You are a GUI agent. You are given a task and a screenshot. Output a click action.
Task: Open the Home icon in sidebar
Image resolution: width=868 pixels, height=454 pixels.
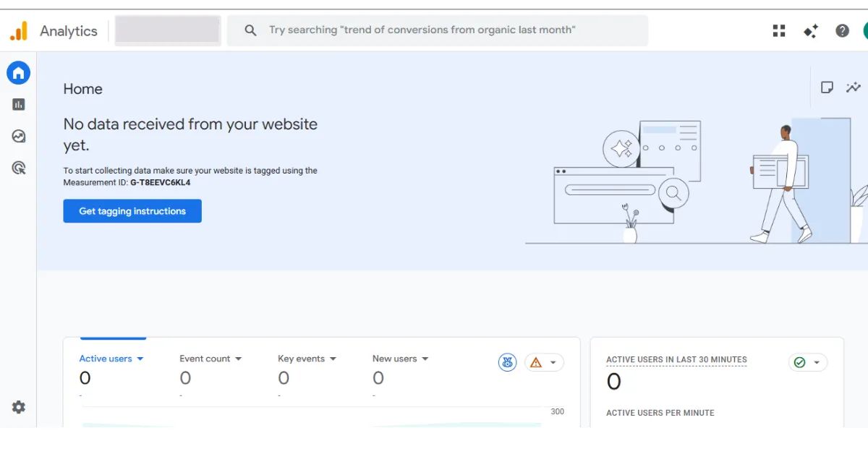[19, 72]
